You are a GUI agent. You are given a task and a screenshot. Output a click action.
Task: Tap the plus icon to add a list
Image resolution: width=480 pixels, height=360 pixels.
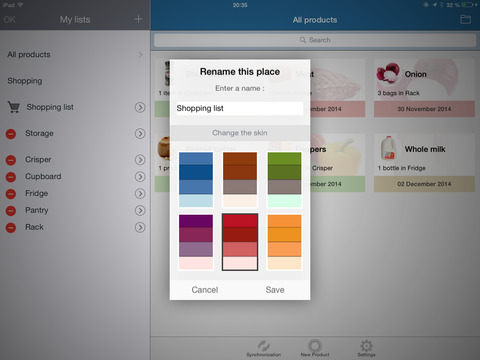click(x=138, y=19)
